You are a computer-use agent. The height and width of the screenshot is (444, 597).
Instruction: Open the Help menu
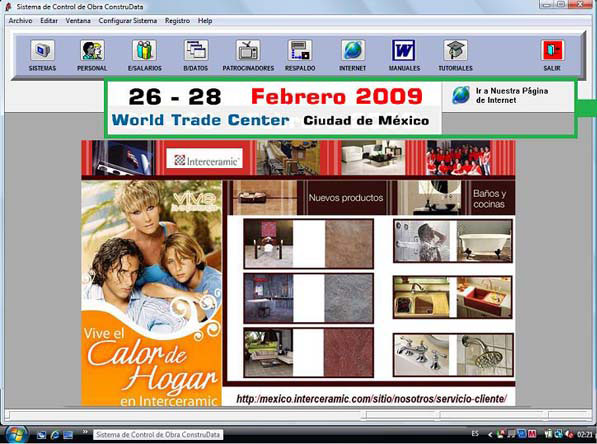pos(205,21)
